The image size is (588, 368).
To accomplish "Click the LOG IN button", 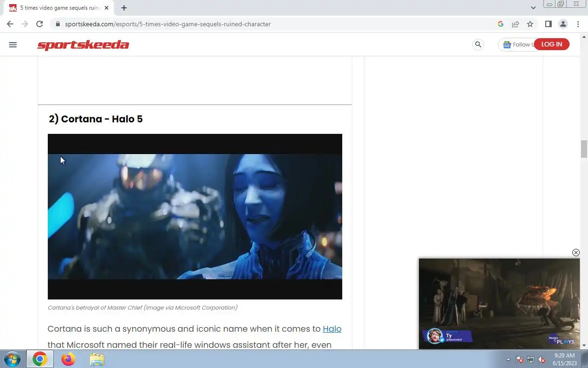I will pyautogui.click(x=551, y=44).
